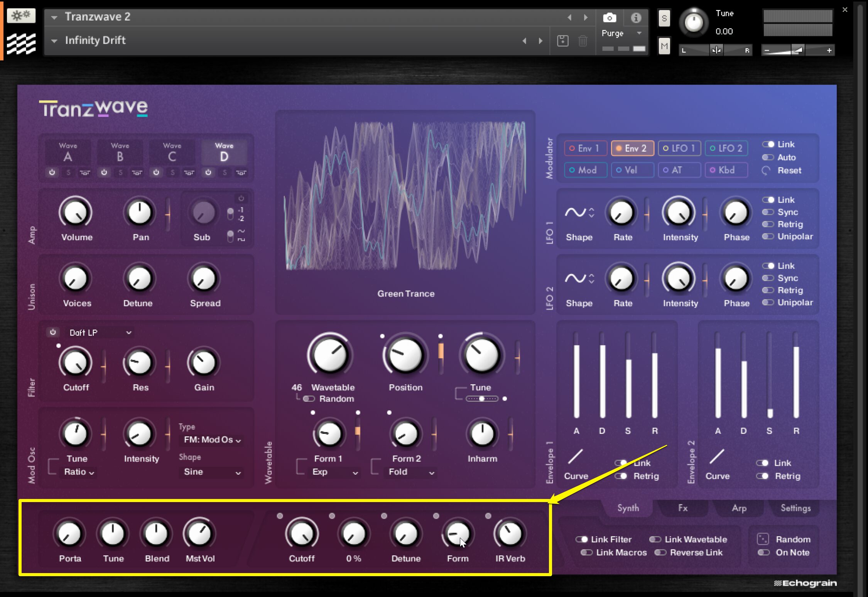Image resolution: width=868 pixels, height=597 pixels.
Task: Switch to the Settings tab
Action: point(795,508)
